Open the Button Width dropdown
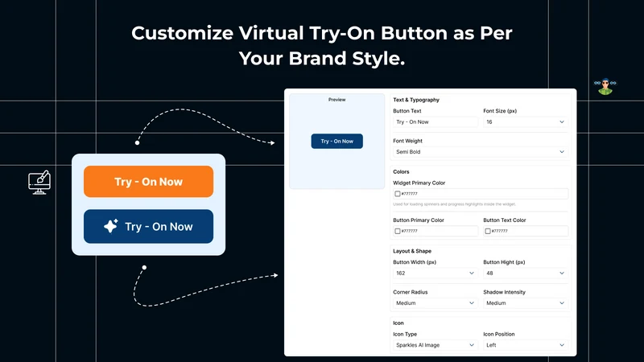This screenshot has height=362, width=644. point(436,274)
